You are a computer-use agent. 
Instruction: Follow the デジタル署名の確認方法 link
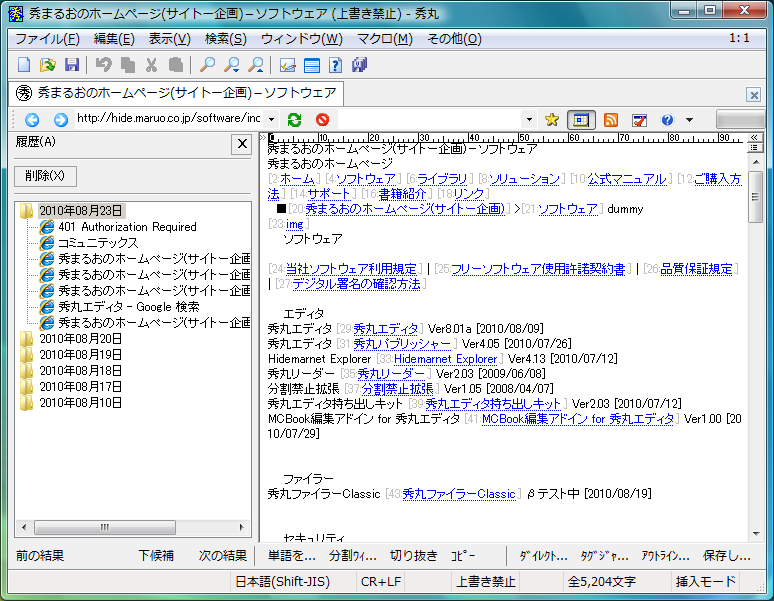point(356,284)
